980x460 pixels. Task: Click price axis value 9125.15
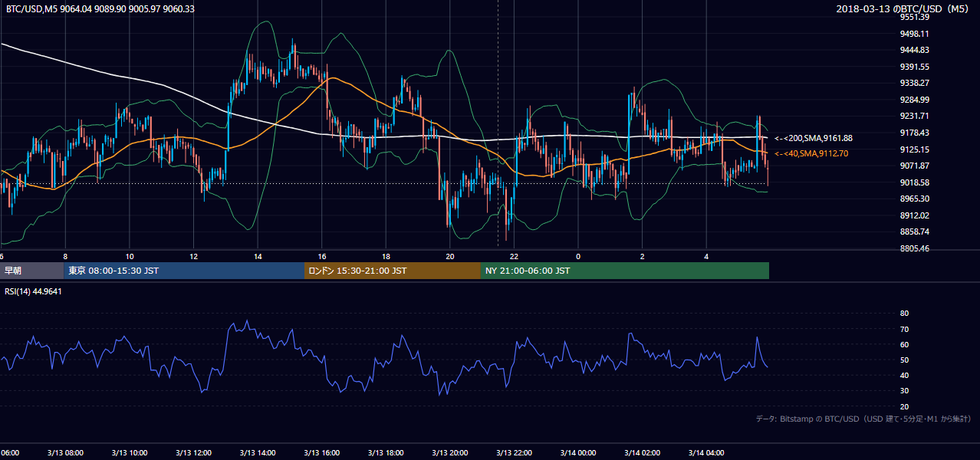(x=915, y=149)
